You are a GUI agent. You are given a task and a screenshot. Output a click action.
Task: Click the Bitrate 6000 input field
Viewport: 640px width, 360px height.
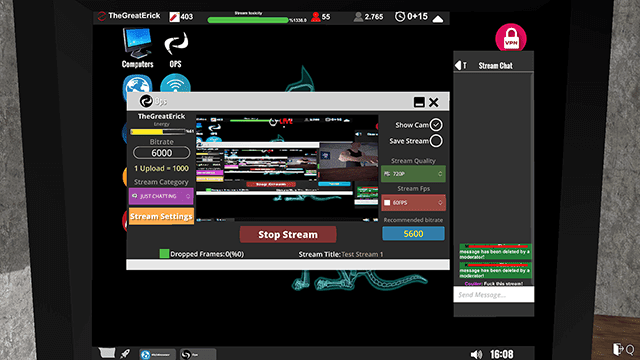[x=162, y=153]
